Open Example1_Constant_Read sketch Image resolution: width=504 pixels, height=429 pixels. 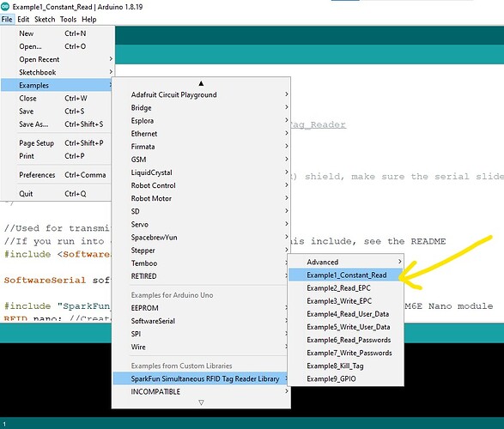click(346, 275)
